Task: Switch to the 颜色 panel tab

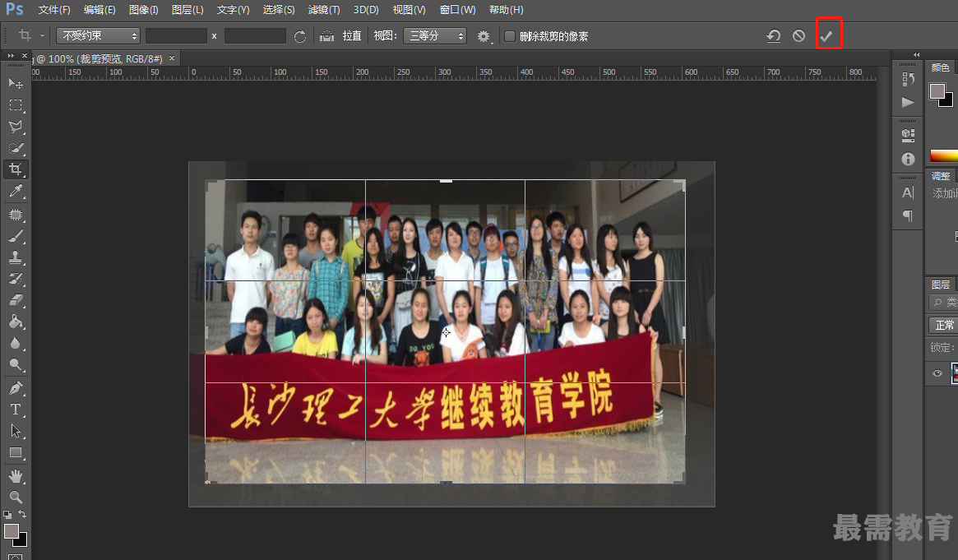Action: (940, 67)
